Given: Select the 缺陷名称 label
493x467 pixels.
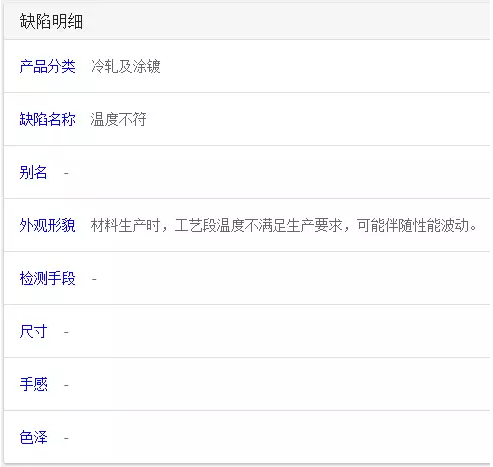Looking at the screenshot, I should 47,119.
